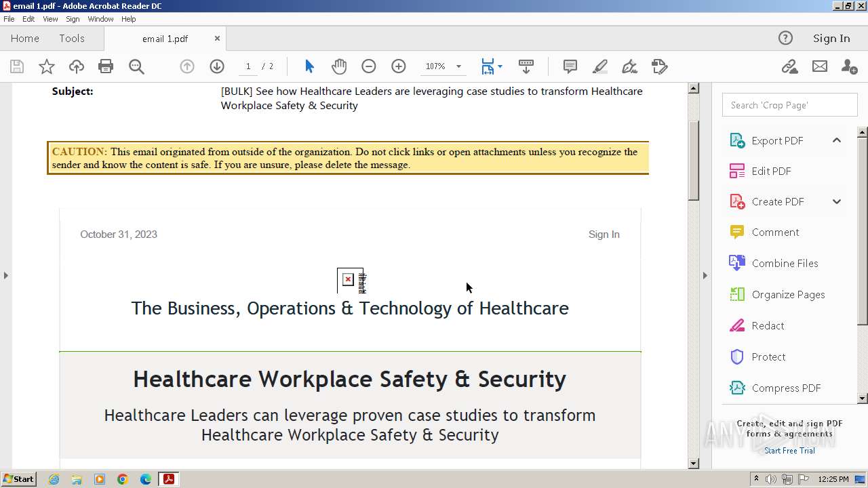Open Google Chrome from taskbar
This screenshot has width=868, height=488.
coord(123,479)
